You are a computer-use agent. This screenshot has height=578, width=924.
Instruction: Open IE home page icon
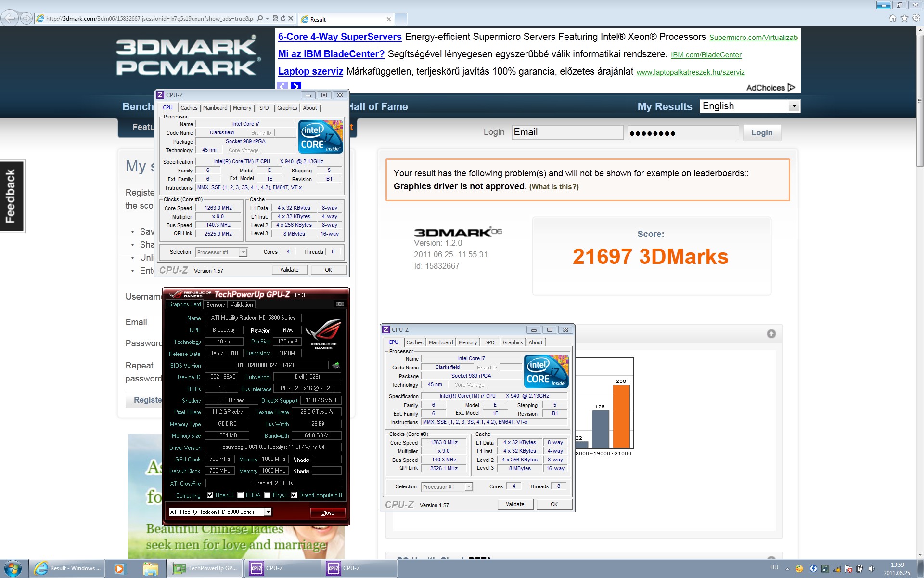click(893, 18)
